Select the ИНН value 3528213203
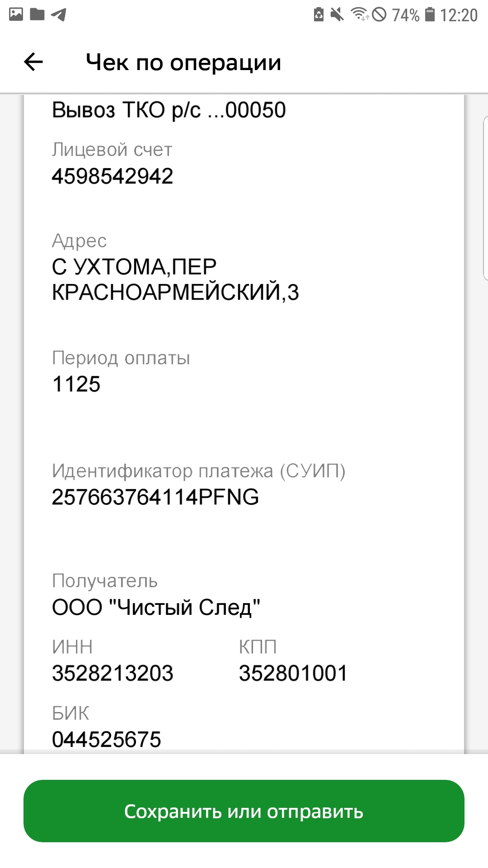This screenshot has width=488, height=868. 113,673
